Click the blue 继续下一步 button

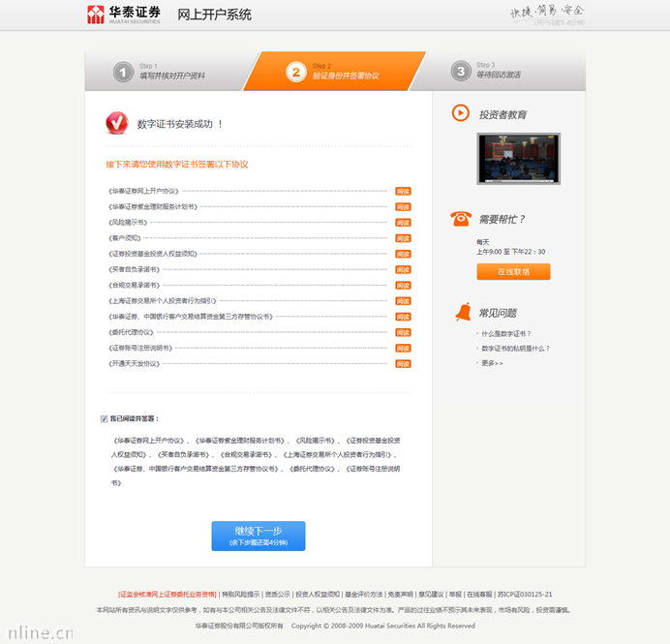[x=259, y=536]
